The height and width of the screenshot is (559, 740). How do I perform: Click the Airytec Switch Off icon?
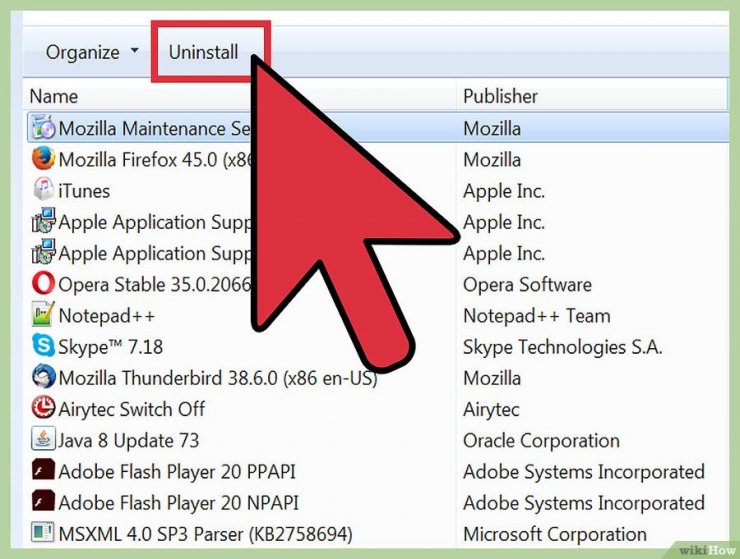(43, 408)
